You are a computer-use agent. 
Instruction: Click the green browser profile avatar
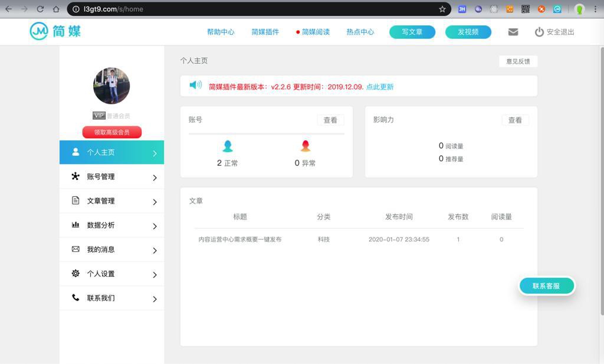coord(579,9)
